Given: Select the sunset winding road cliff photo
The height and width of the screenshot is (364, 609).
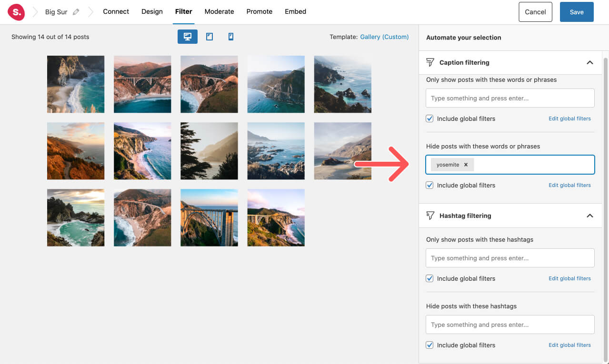Looking at the screenshot, I should (76, 151).
